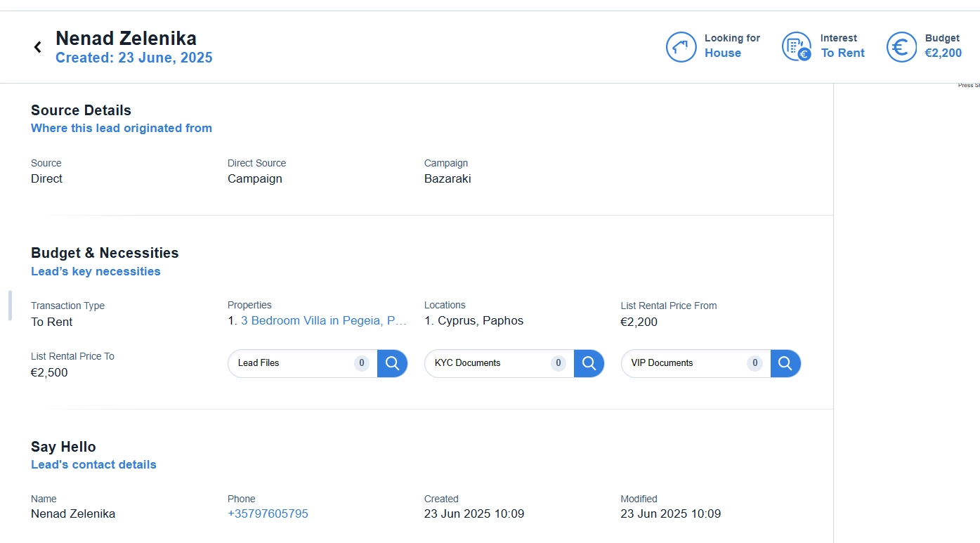Screen dimensions: 980x543
Task: Open KYC Documents search magnifier
Action: [x=589, y=363]
